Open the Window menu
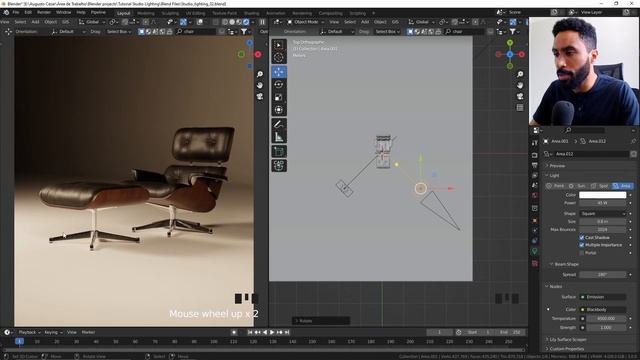 click(63, 12)
